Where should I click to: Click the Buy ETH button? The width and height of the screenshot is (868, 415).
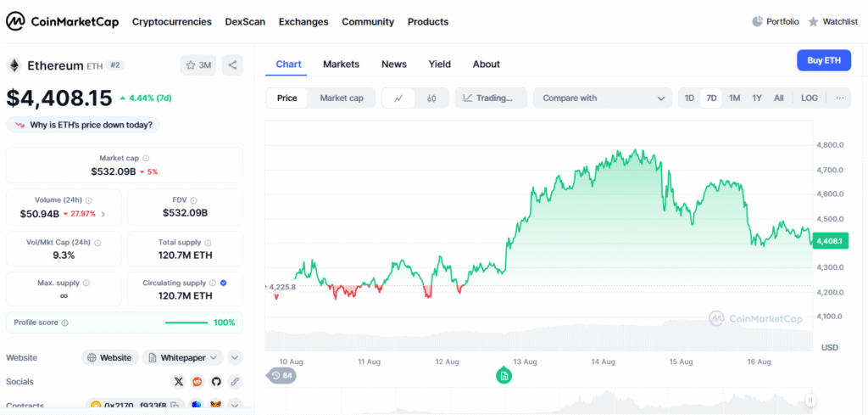[x=823, y=60]
